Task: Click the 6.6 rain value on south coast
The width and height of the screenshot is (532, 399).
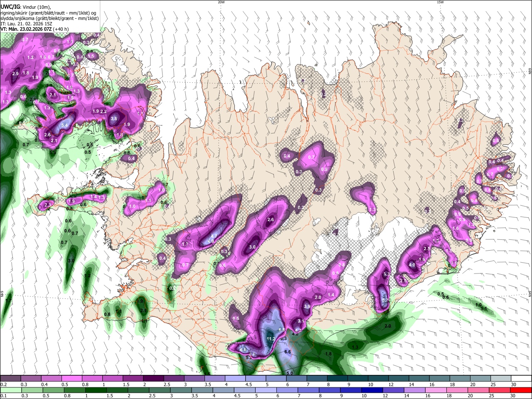Action: click(287, 352)
